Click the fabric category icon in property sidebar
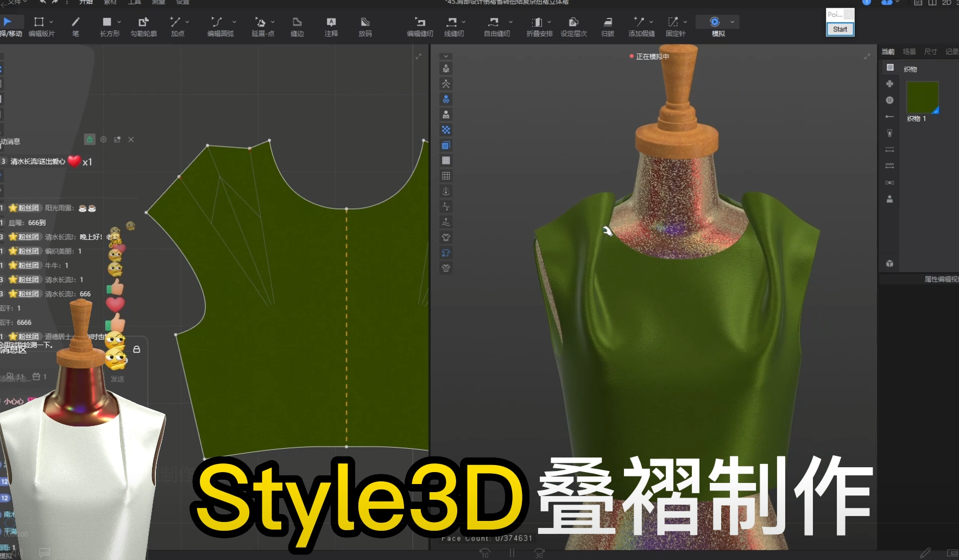The height and width of the screenshot is (560, 959). 890,67
